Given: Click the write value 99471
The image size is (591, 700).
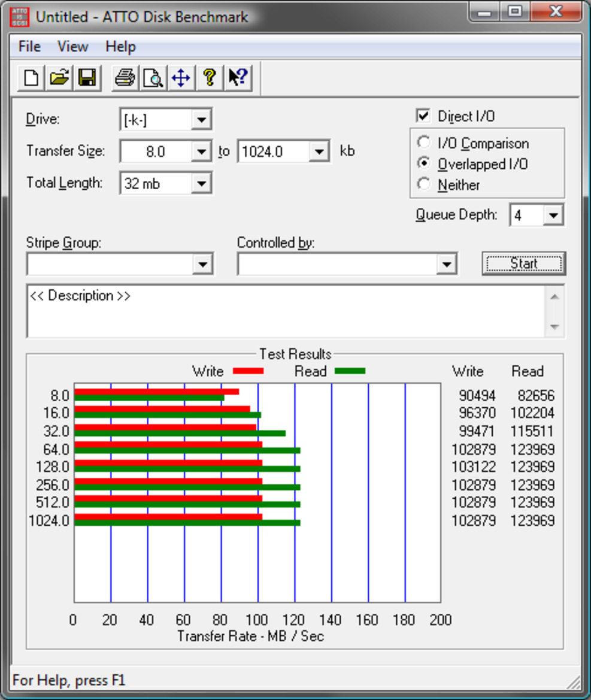Looking at the screenshot, I should [477, 431].
